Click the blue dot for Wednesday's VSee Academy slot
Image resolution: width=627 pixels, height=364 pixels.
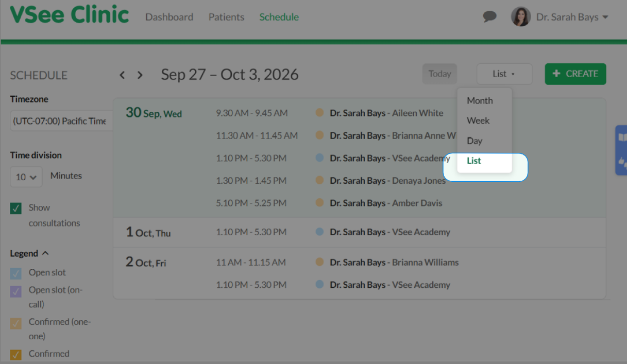319,158
